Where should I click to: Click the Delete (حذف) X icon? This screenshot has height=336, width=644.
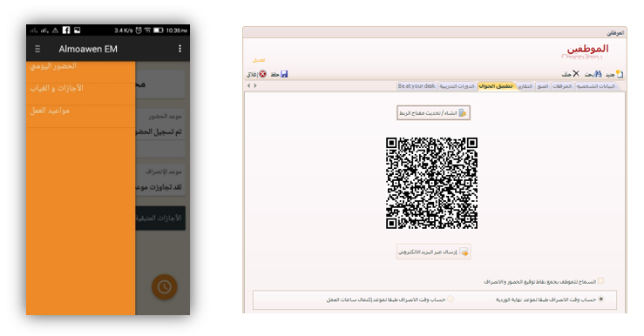click(x=576, y=73)
